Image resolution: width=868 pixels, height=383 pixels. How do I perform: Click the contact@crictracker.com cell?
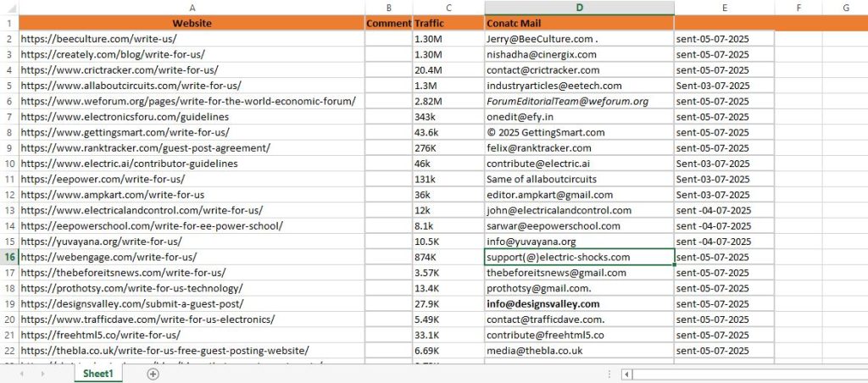pyautogui.click(x=580, y=69)
